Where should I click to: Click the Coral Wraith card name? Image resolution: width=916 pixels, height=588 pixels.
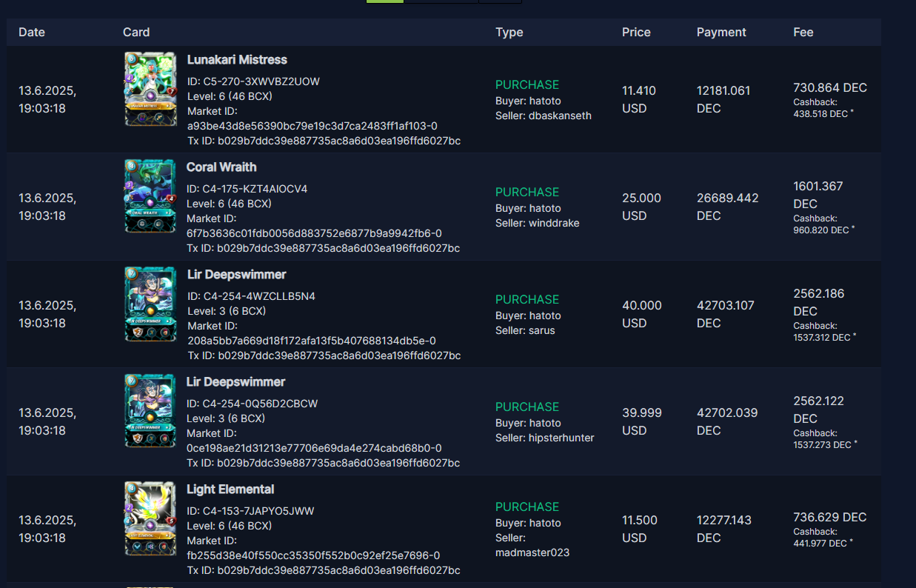point(221,167)
